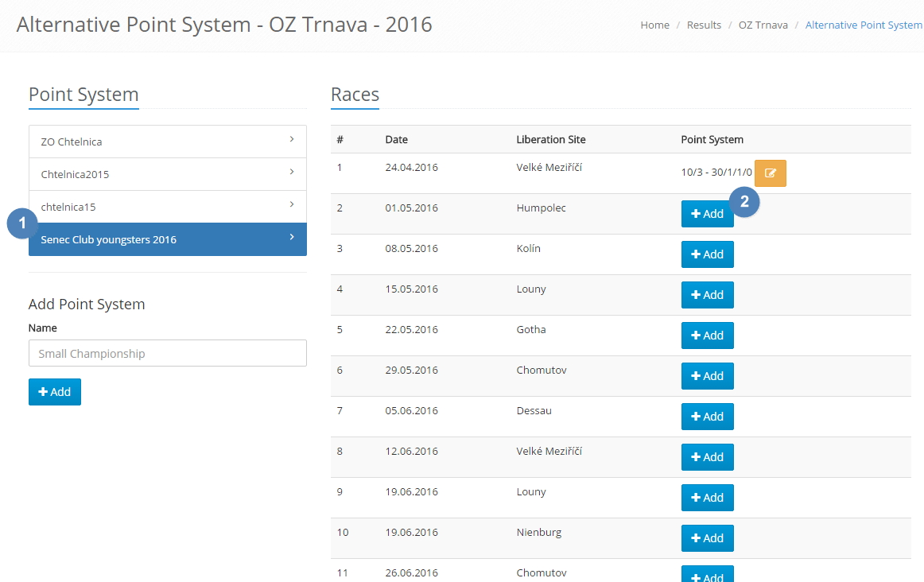
Task: Go to Home breadcrumb link
Action: (654, 25)
